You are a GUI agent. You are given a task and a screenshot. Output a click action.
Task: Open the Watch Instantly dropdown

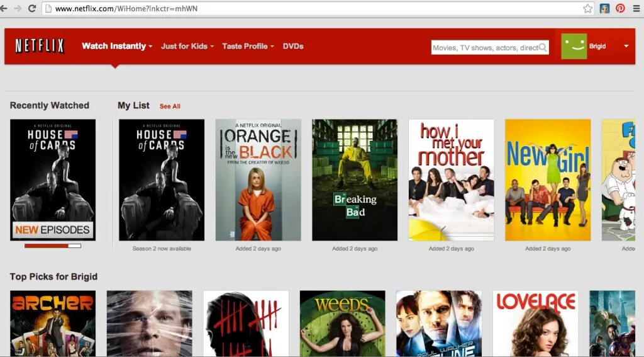coord(117,46)
